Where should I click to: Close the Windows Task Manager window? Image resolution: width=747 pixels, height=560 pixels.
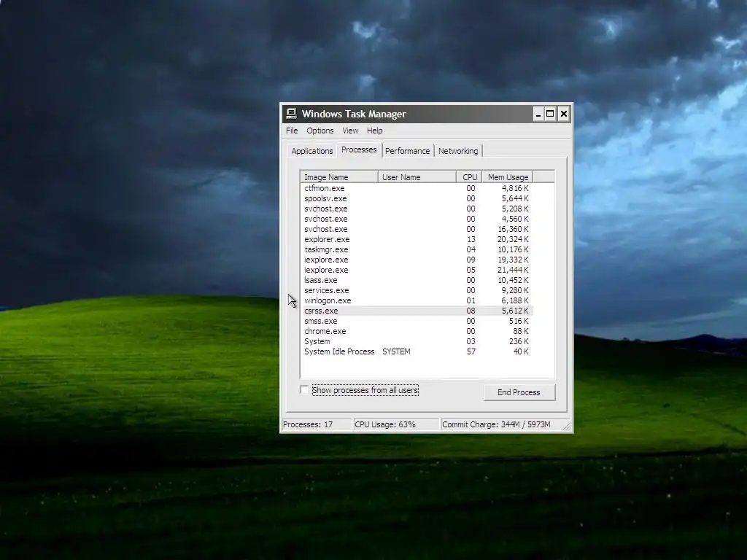564,114
